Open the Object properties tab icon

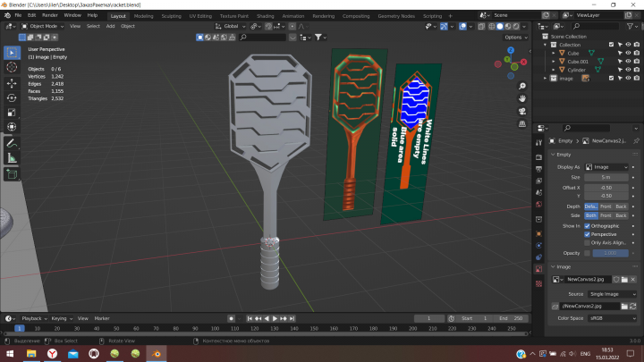(x=538, y=233)
